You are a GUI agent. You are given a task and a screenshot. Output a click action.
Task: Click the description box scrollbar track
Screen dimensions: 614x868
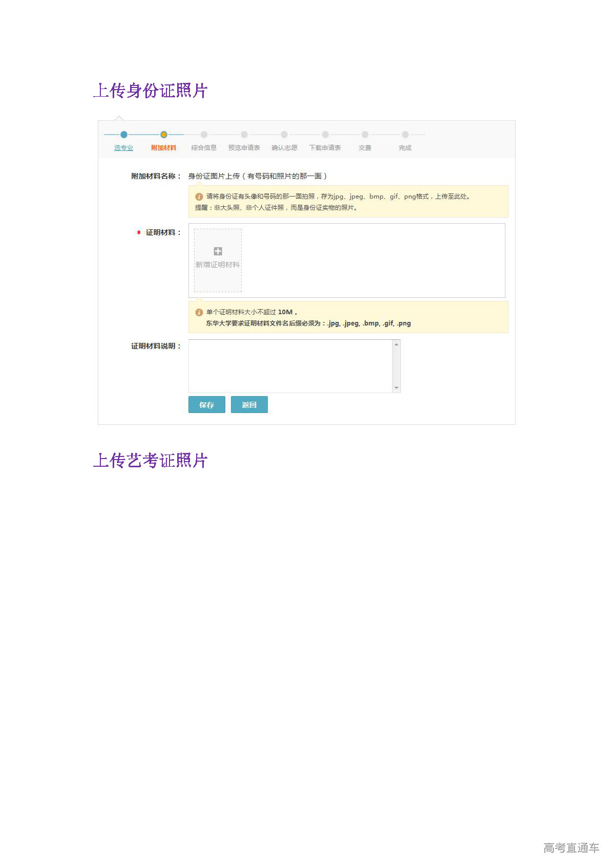(x=396, y=366)
